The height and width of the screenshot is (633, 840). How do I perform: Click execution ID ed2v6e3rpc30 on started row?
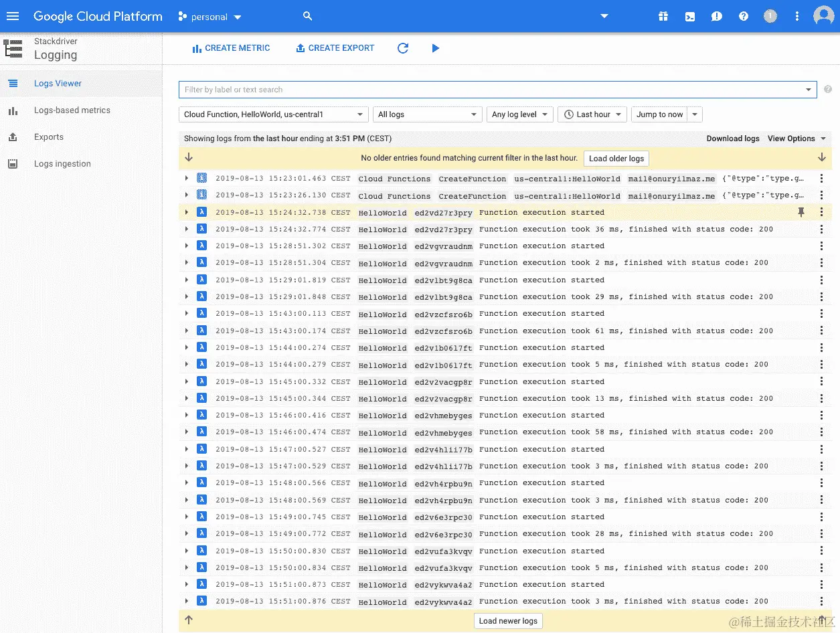pyautogui.click(x=443, y=517)
